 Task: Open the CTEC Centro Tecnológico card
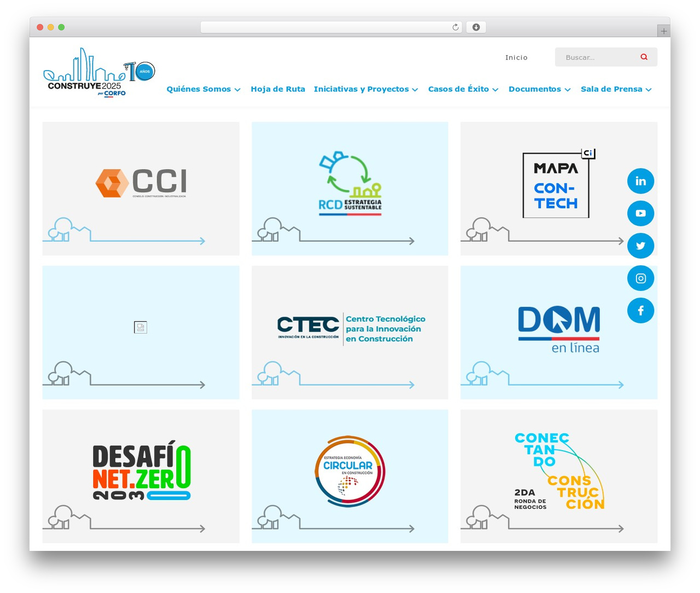coord(350,333)
